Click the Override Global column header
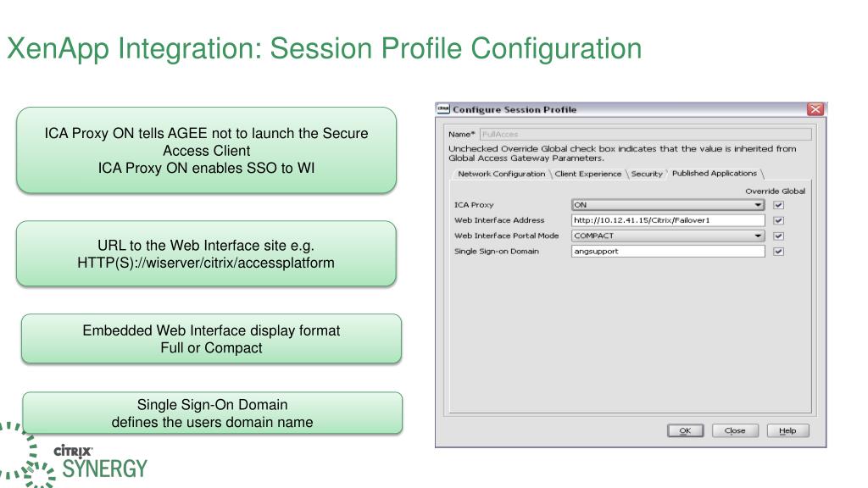868x488 pixels. click(x=775, y=191)
